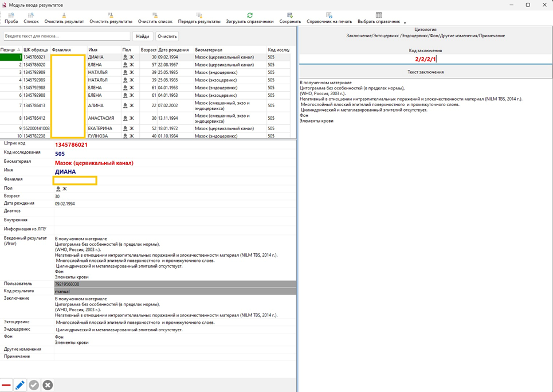The image size is (553, 392).
Task: Click the Пол column header
Action: (x=130, y=50)
